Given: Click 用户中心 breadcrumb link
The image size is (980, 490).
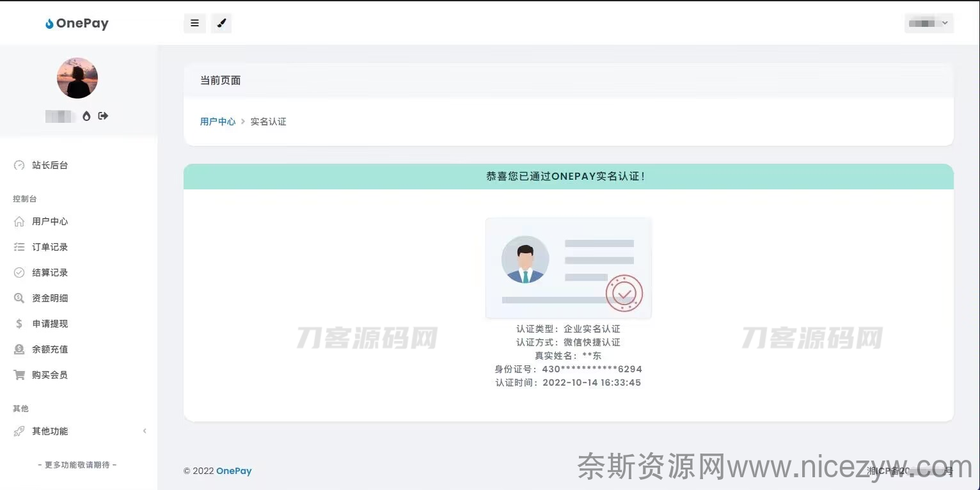Looking at the screenshot, I should (217, 122).
